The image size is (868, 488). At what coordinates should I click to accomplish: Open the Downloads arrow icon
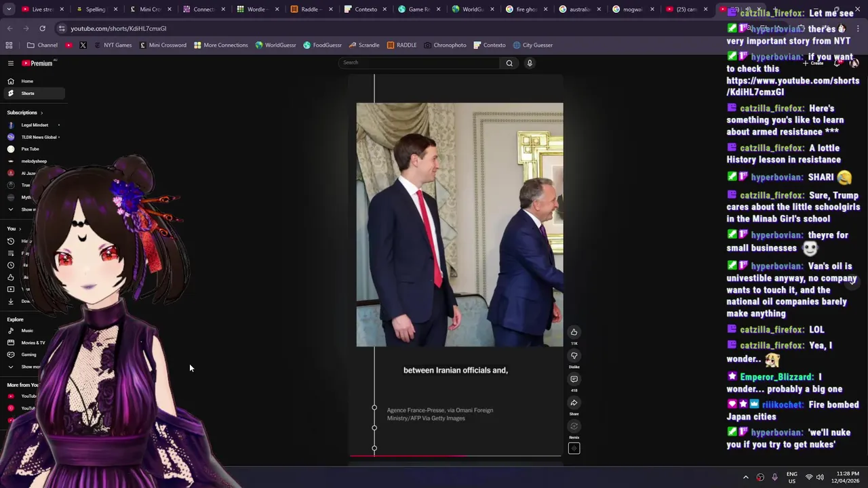11,301
